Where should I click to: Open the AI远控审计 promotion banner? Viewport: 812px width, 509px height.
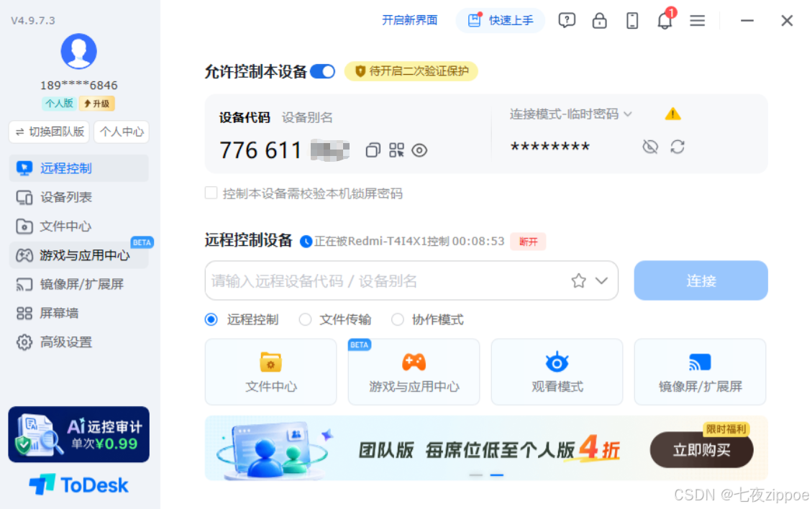click(78, 434)
